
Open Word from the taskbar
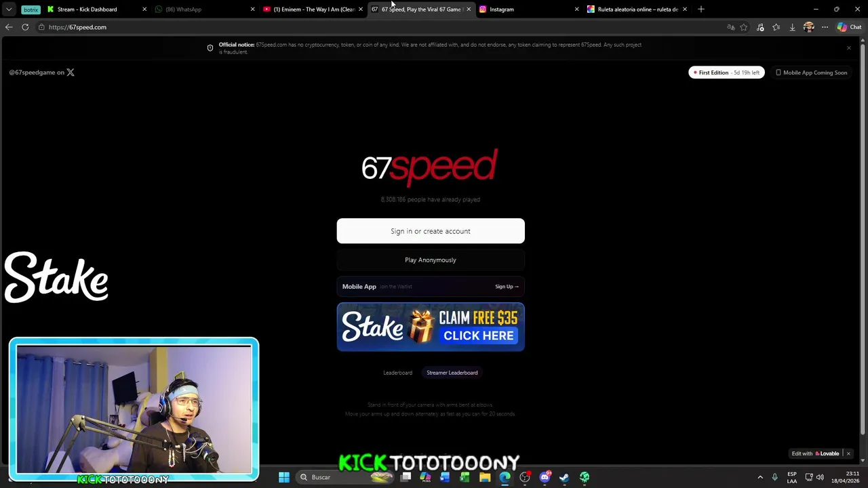pyautogui.click(x=445, y=477)
